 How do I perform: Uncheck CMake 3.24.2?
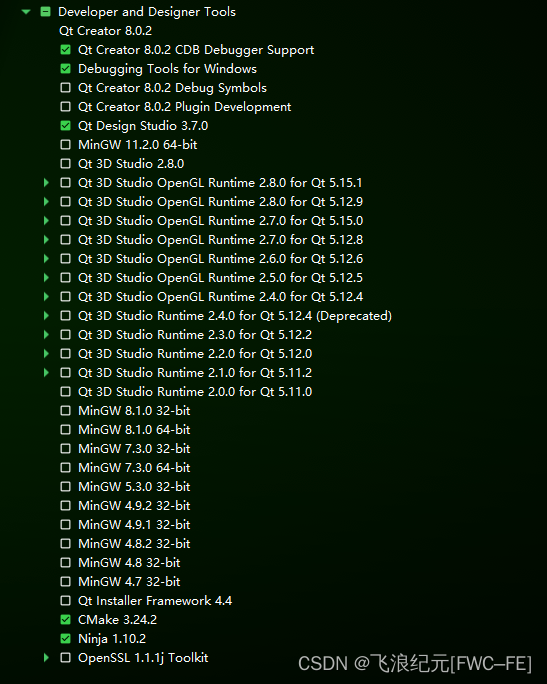65,619
